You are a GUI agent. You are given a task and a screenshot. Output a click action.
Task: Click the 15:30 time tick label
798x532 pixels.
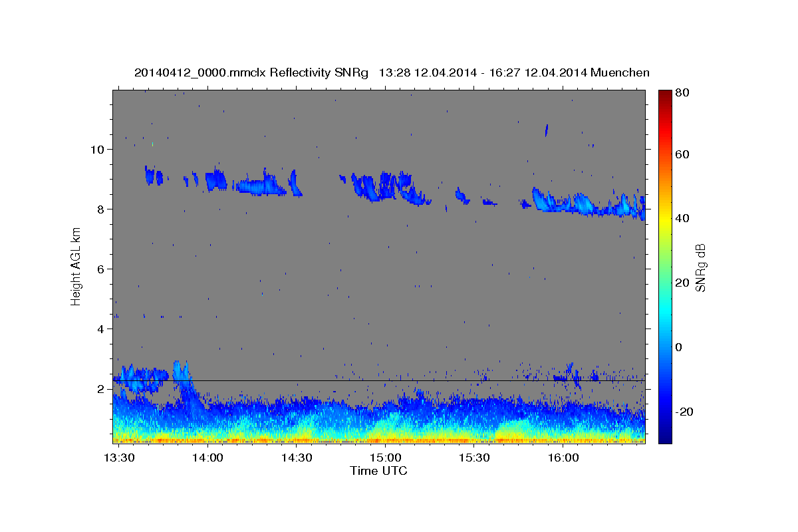pos(475,458)
